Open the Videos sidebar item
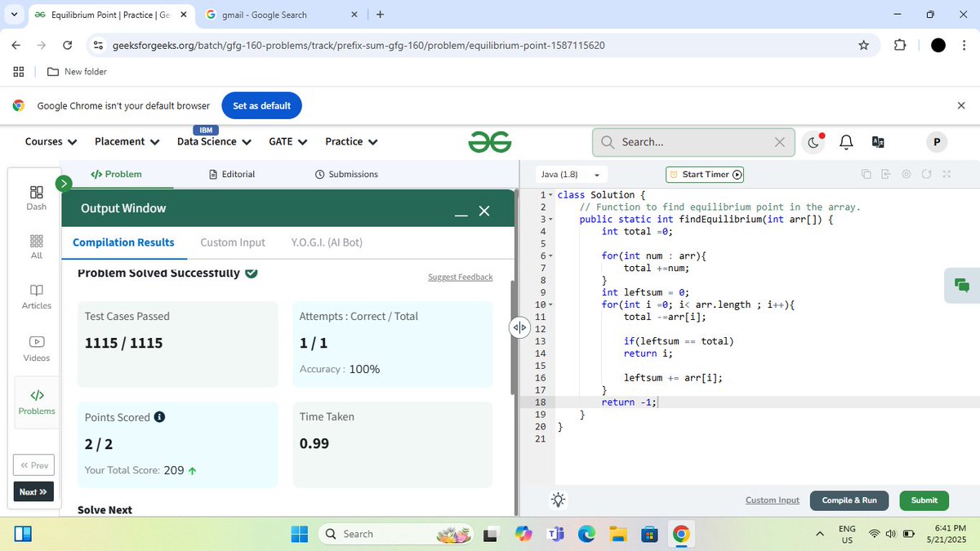Viewport: 980px width, 551px height. 36,349
